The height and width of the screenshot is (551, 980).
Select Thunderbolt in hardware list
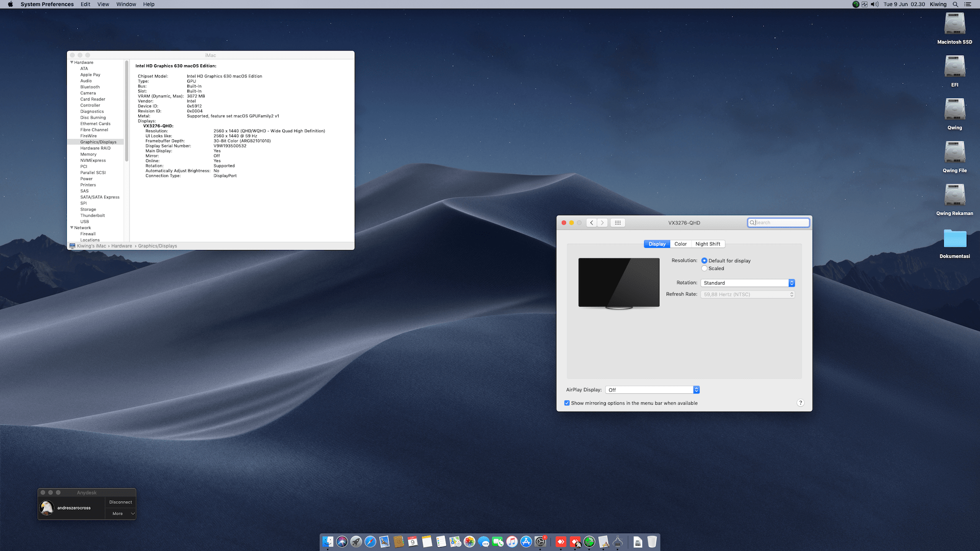[x=92, y=215]
